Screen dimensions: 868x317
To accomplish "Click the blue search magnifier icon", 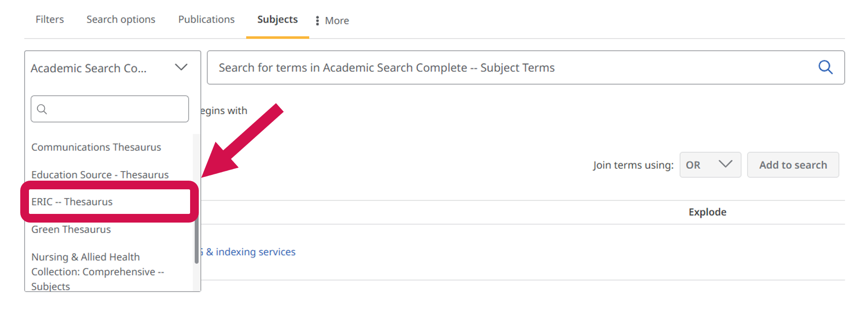I will pos(825,67).
